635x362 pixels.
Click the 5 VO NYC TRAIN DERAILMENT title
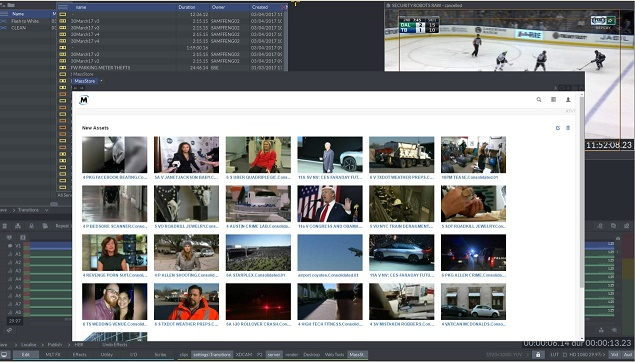[x=401, y=226]
